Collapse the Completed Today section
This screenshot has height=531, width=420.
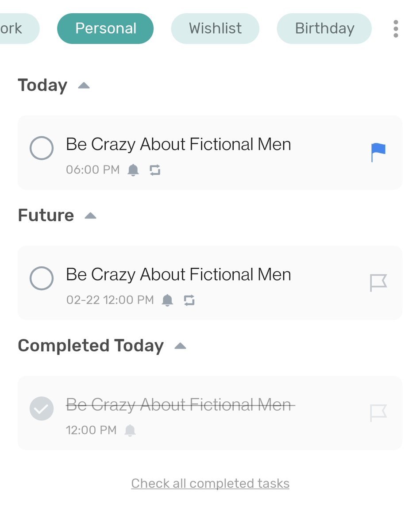[180, 346]
